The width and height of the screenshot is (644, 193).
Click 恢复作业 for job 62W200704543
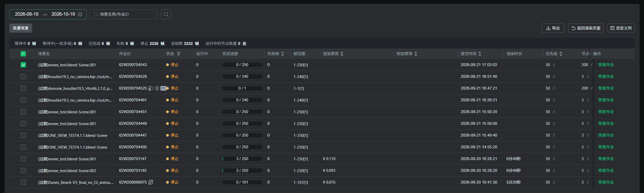click(606, 65)
